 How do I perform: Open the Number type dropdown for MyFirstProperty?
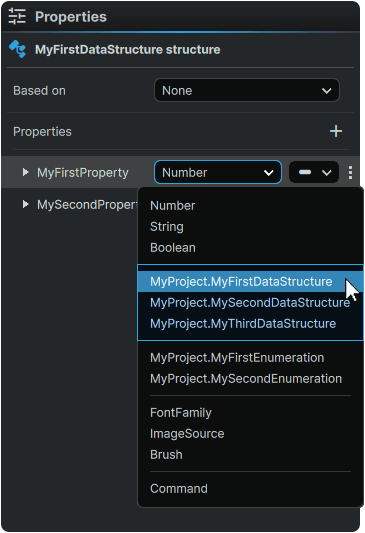click(x=218, y=172)
